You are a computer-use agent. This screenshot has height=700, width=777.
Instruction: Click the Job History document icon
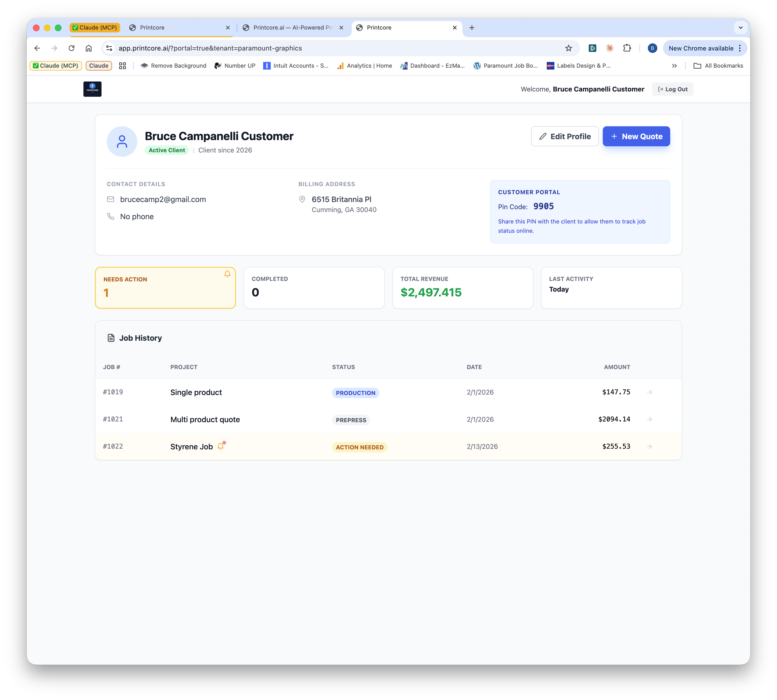point(111,338)
